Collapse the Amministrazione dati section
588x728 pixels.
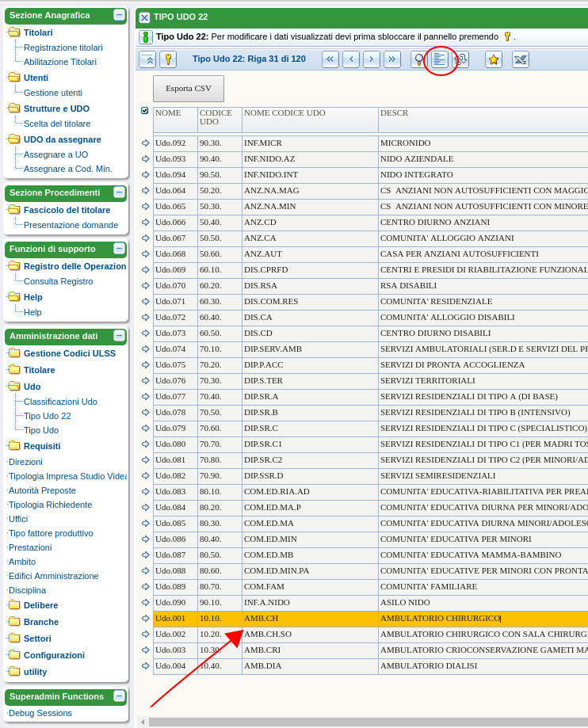tap(119, 336)
